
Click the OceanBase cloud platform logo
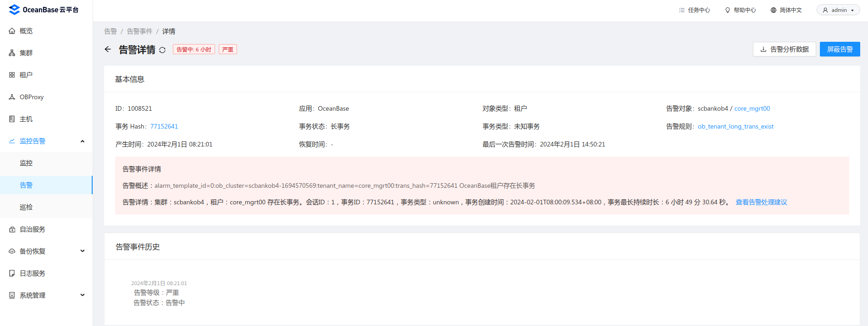click(x=44, y=10)
